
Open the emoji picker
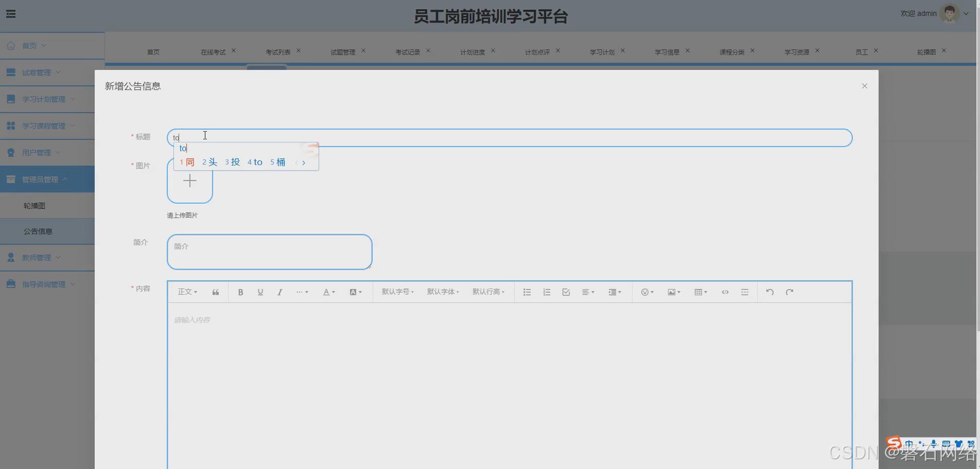point(647,292)
